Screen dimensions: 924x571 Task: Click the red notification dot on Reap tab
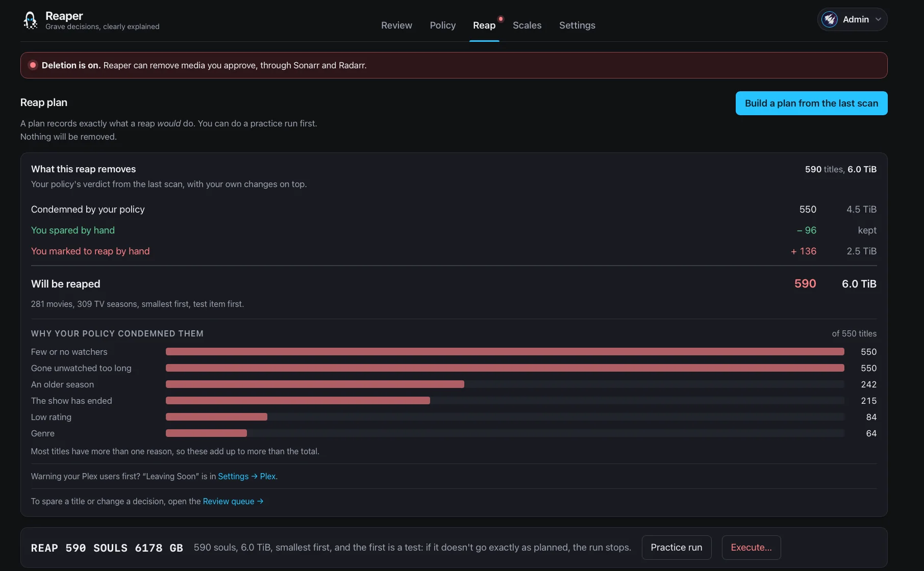pos(501,19)
